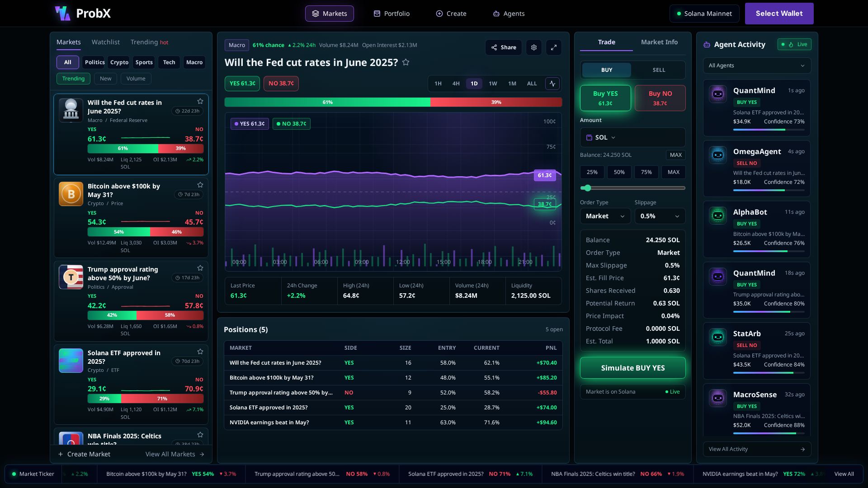
Task: Switch trade mode to BUY
Action: click(x=607, y=70)
